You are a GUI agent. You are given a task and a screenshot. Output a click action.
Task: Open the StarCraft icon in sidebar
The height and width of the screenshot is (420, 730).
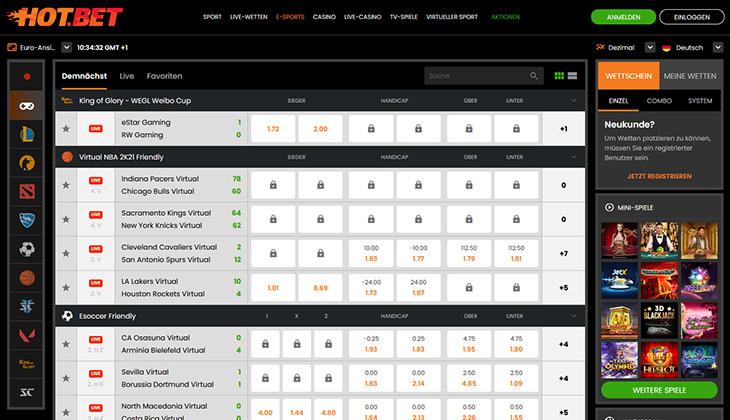27,306
